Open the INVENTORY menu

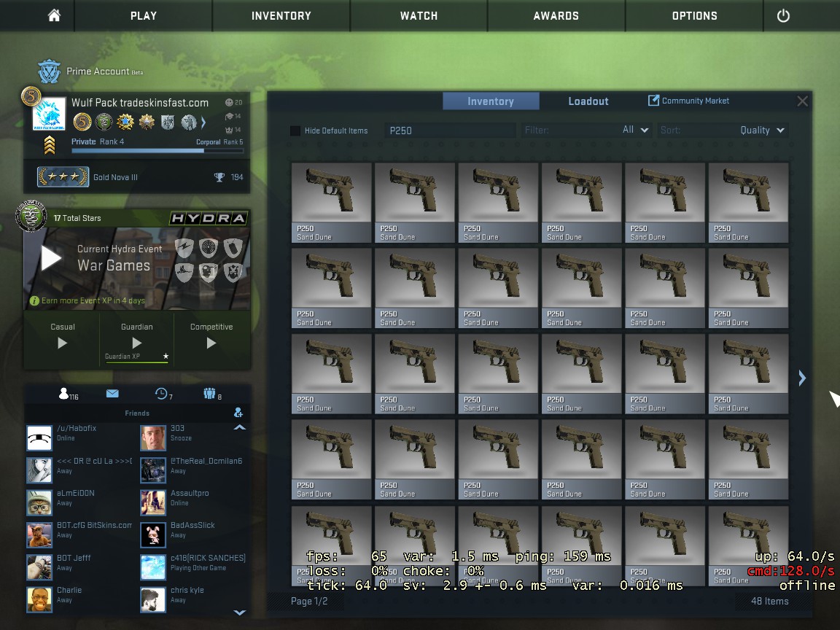pos(281,15)
